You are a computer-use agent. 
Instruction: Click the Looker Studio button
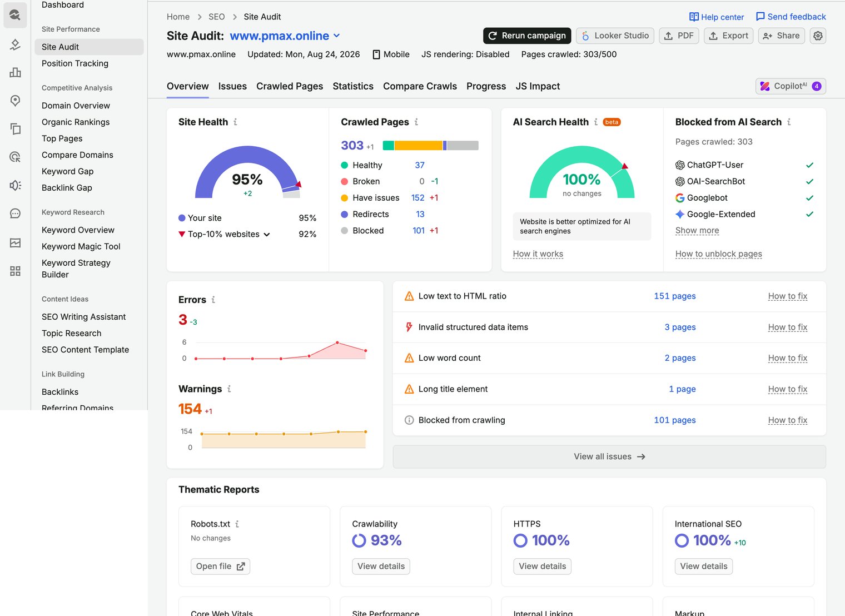coord(615,36)
